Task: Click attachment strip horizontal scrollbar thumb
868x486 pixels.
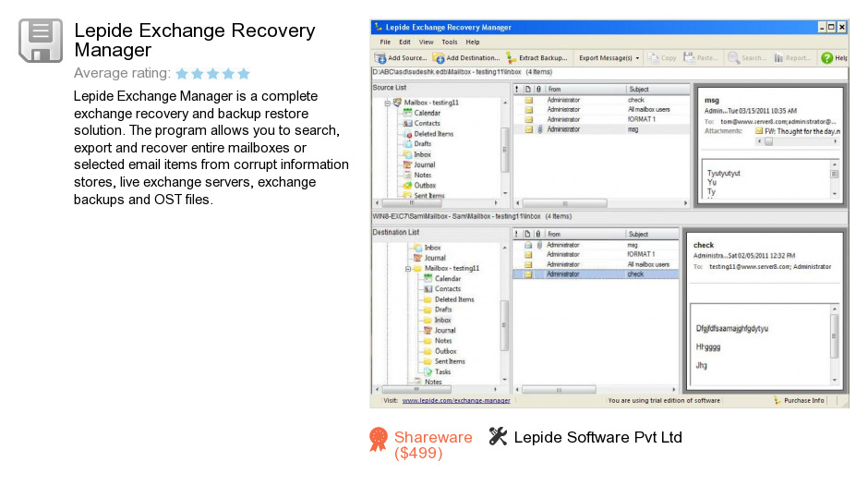Action: (768, 142)
